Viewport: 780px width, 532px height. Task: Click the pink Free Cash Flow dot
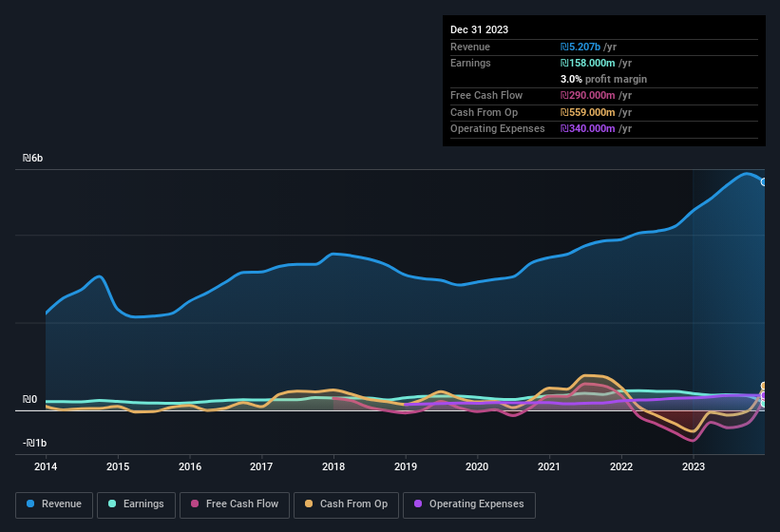(196, 504)
